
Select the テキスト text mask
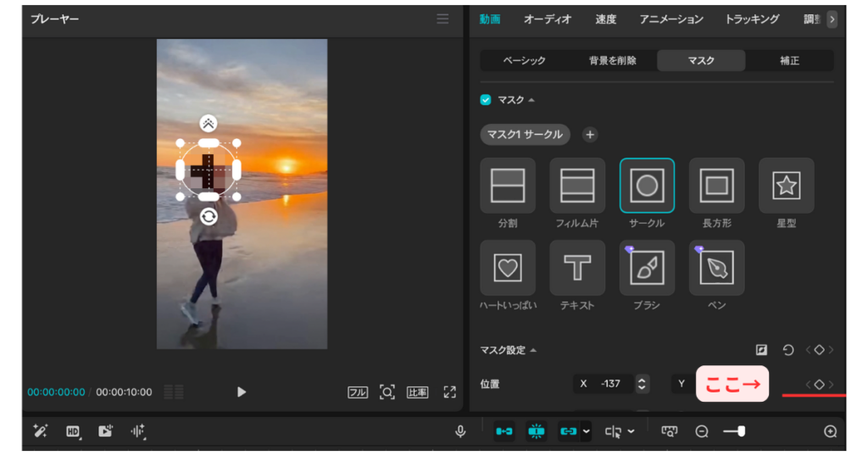(x=577, y=268)
